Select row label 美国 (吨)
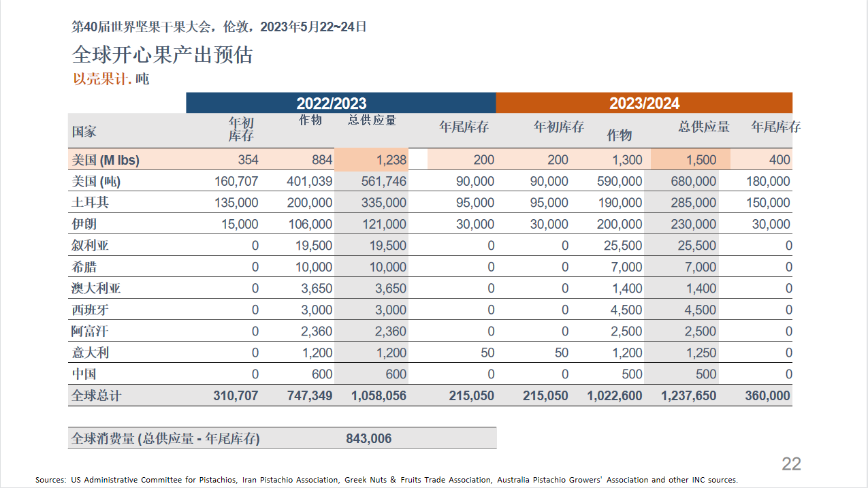Viewport: 868px width, 488px height. [x=96, y=182]
